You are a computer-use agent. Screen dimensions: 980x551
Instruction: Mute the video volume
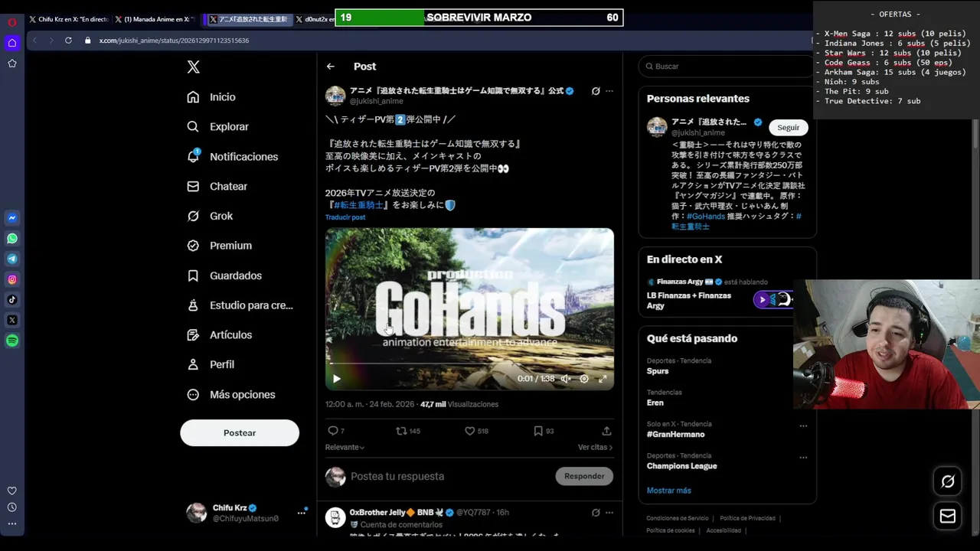[566, 379]
